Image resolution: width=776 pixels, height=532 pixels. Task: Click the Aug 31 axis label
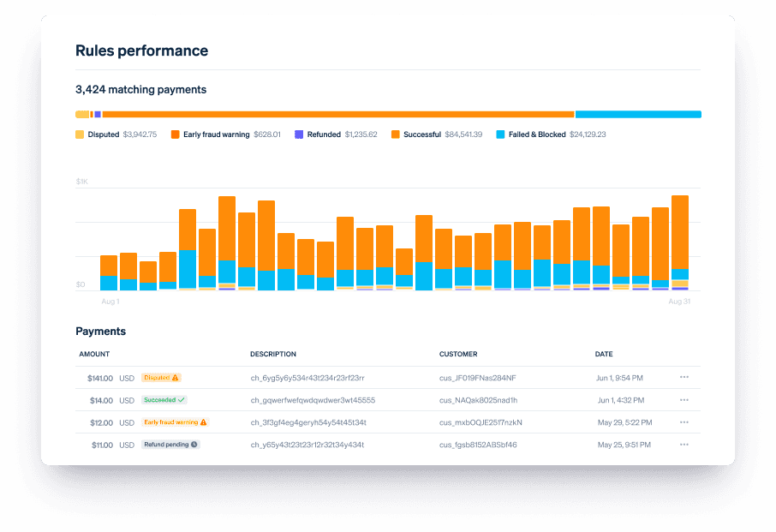(x=679, y=302)
